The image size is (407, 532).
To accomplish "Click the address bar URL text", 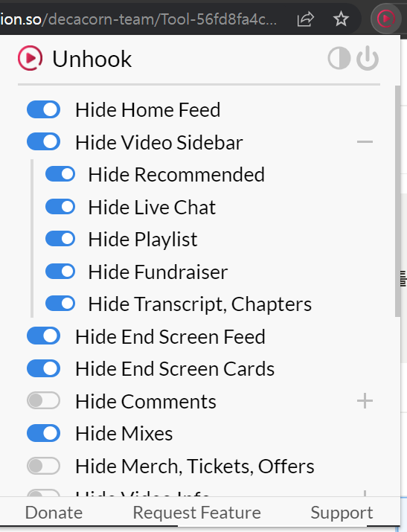I will coord(138,19).
